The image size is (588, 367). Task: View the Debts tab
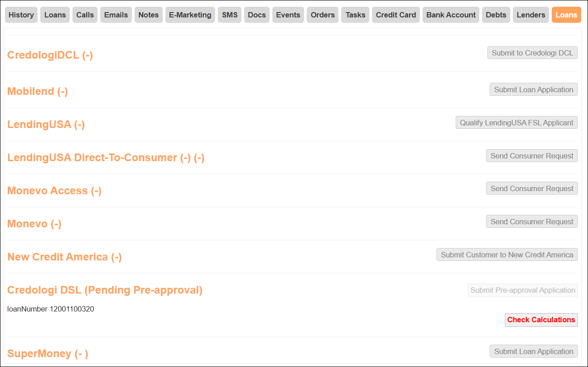[496, 15]
